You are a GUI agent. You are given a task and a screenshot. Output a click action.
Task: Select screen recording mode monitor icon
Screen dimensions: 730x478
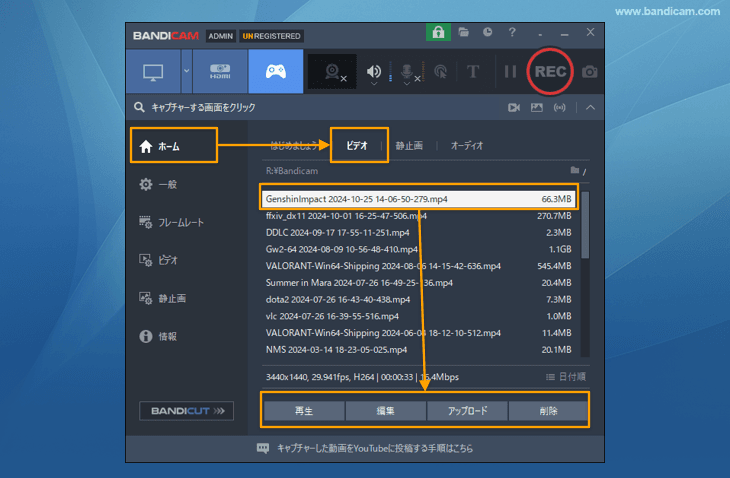click(x=153, y=72)
